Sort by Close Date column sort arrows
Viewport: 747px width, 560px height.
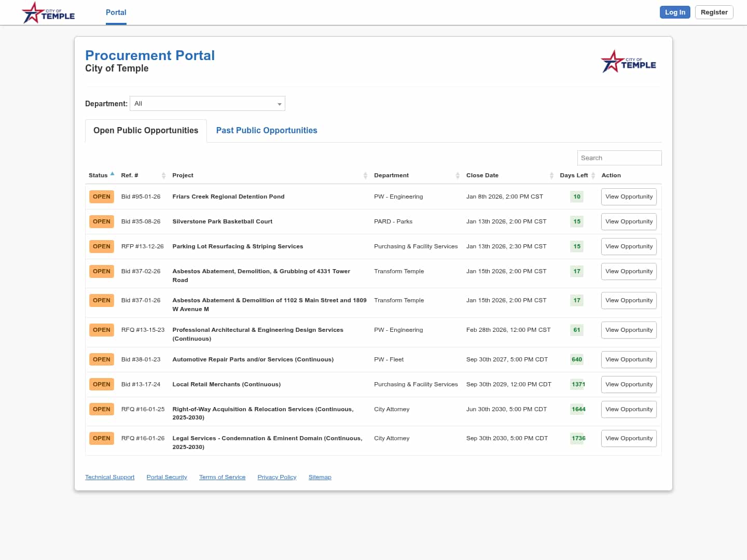[551, 176]
